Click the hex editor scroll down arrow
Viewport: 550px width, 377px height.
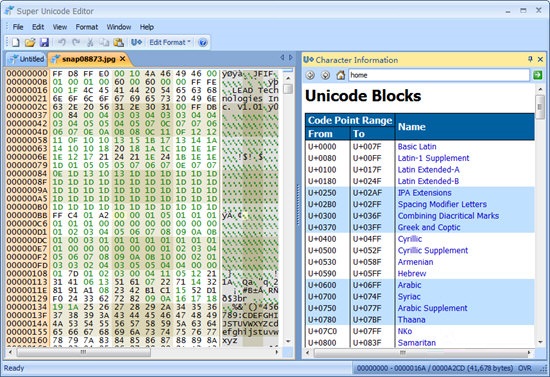coord(288,341)
